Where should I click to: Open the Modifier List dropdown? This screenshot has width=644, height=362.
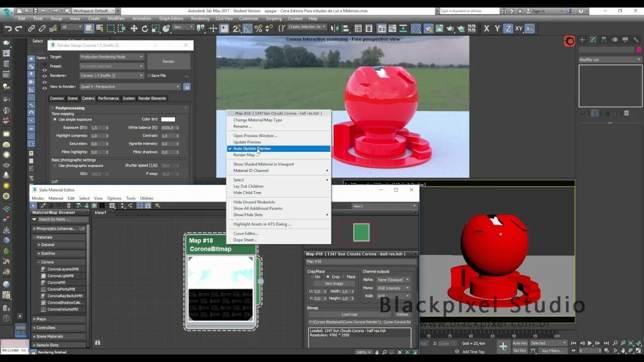point(610,59)
